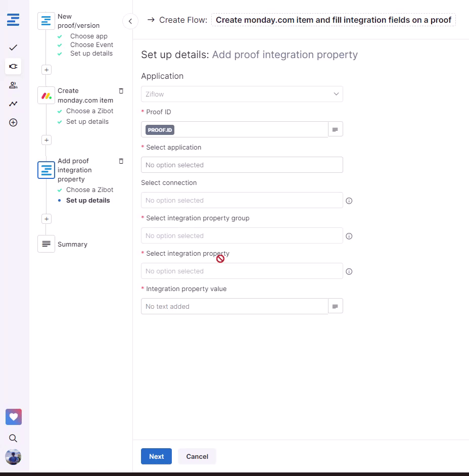This screenshot has width=469, height=476.
Task: Open the analytics graph sidebar icon
Action: pyautogui.click(x=13, y=104)
